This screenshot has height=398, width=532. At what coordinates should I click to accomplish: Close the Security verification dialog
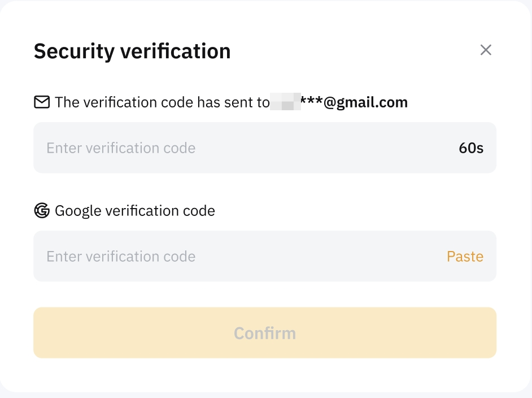(486, 50)
